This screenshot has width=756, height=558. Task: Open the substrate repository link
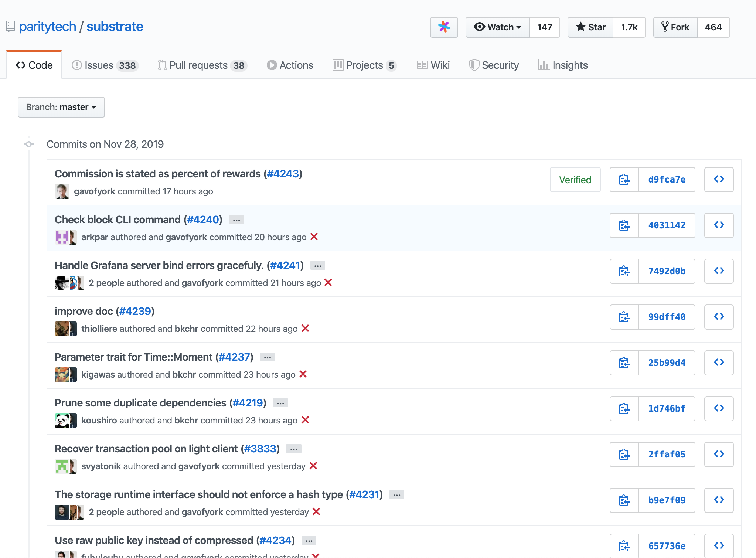(115, 27)
